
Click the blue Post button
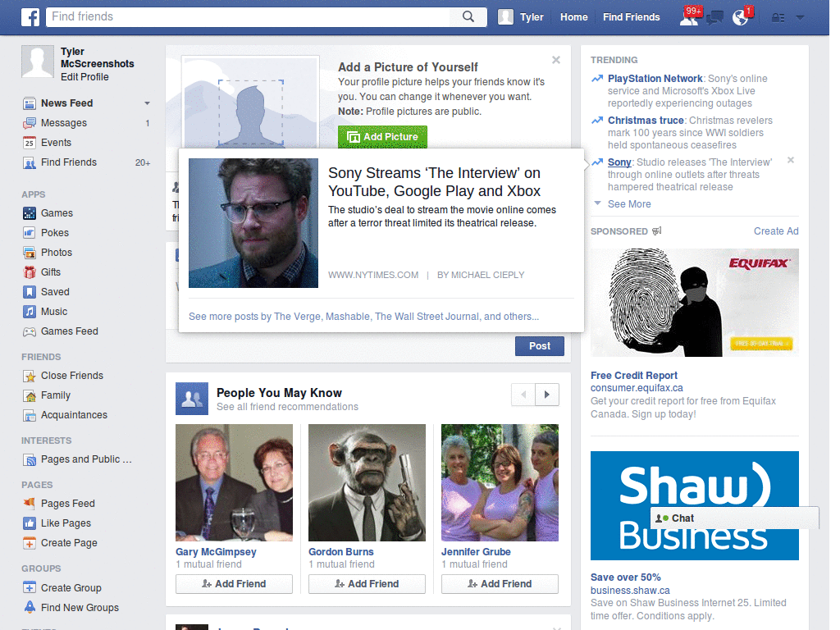point(540,346)
